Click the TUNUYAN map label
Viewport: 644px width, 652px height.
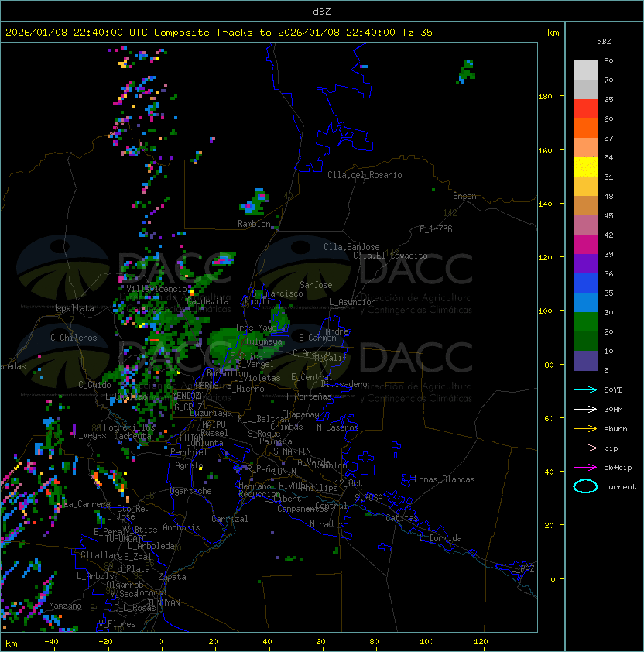[164, 603]
